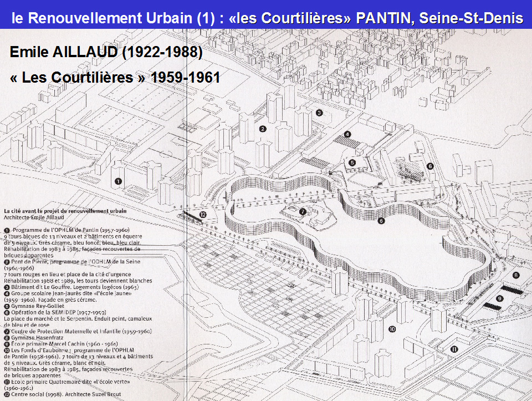Click the blue slide title banner
Viewport: 532px width, 401px height.
(x=266, y=18)
